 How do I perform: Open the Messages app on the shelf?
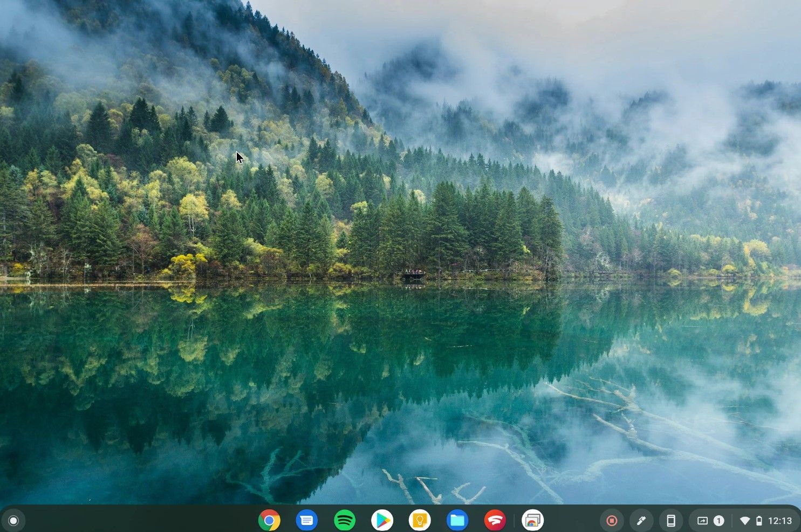(307, 521)
